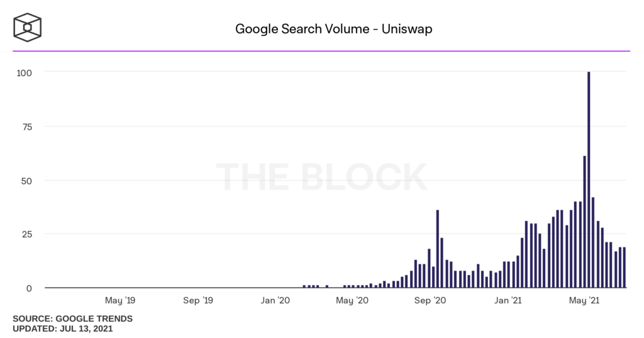The height and width of the screenshot is (338, 644).
Task: Select the 'Sep '20' x-axis label
Action: (431, 301)
